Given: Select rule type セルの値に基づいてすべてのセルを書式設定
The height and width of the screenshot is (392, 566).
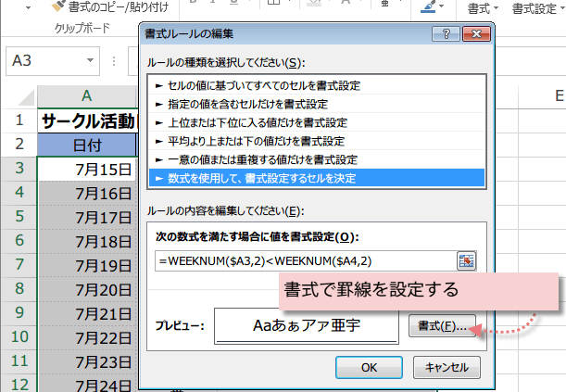Looking at the screenshot, I should (317, 85).
